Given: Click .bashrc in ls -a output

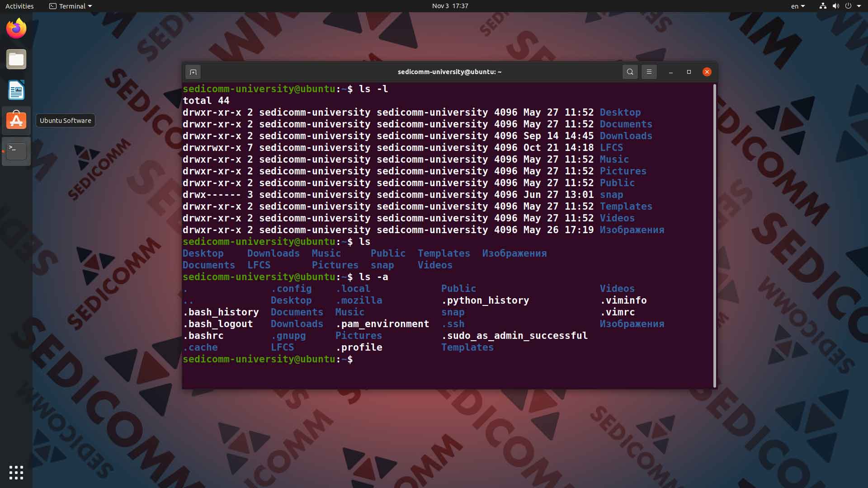Looking at the screenshot, I should pos(203,336).
